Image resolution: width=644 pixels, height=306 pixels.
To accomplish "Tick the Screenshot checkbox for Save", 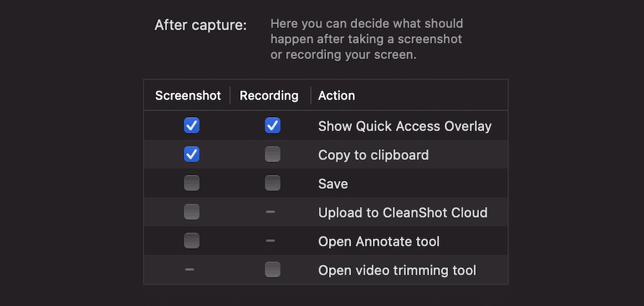I will 191,183.
